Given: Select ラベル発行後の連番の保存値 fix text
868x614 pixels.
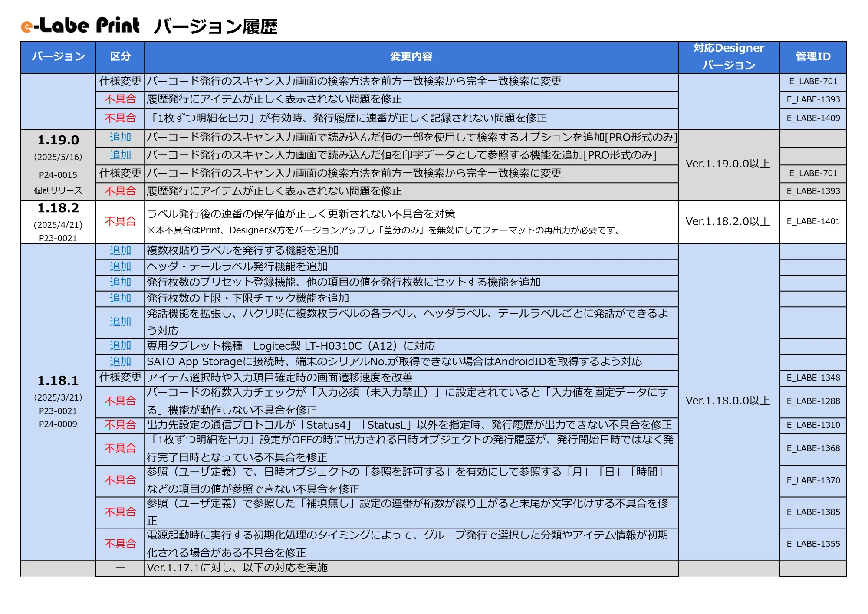Looking at the screenshot, I should (301, 214).
